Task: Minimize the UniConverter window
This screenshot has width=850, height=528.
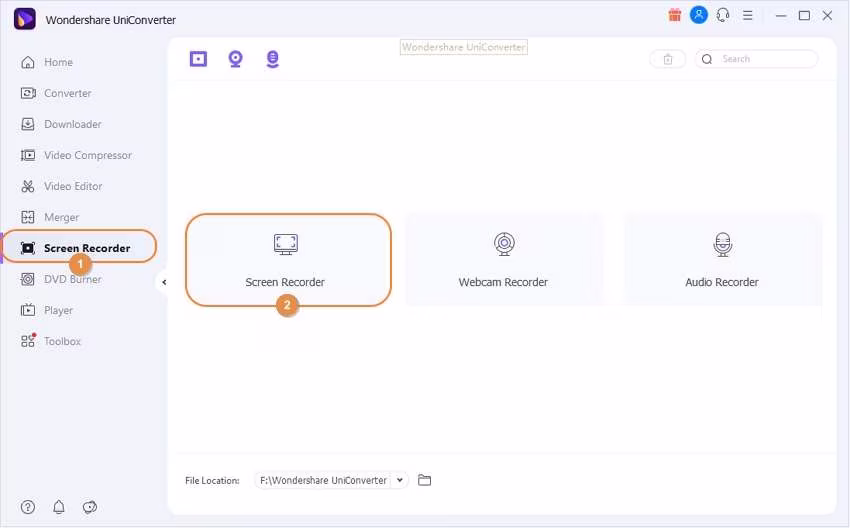Action: click(x=781, y=16)
